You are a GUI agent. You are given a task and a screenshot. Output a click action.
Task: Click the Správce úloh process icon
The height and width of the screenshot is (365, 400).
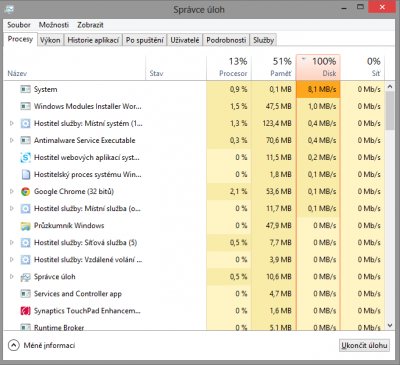pyautogui.click(x=25, y=277)
